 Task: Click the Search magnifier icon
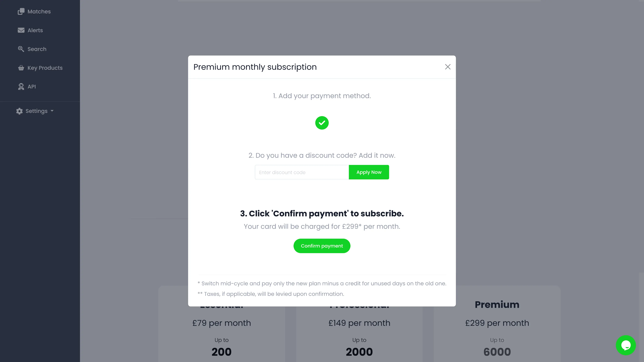click(x=21, y=49)
